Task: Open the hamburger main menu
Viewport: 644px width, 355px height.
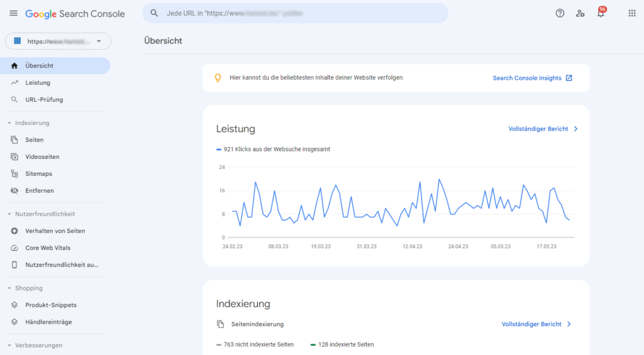Action: click(x=14, y=13)
